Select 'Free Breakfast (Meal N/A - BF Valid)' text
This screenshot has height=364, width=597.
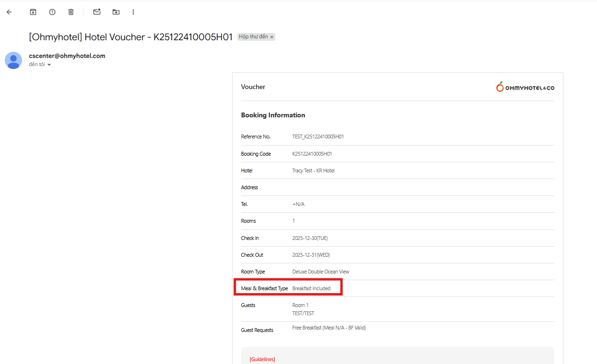click(329, 328)
